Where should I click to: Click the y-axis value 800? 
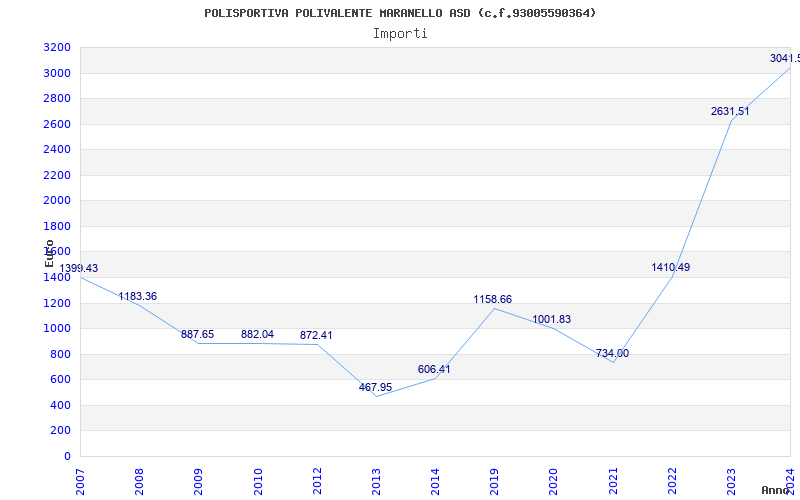[x=61, y=354]
